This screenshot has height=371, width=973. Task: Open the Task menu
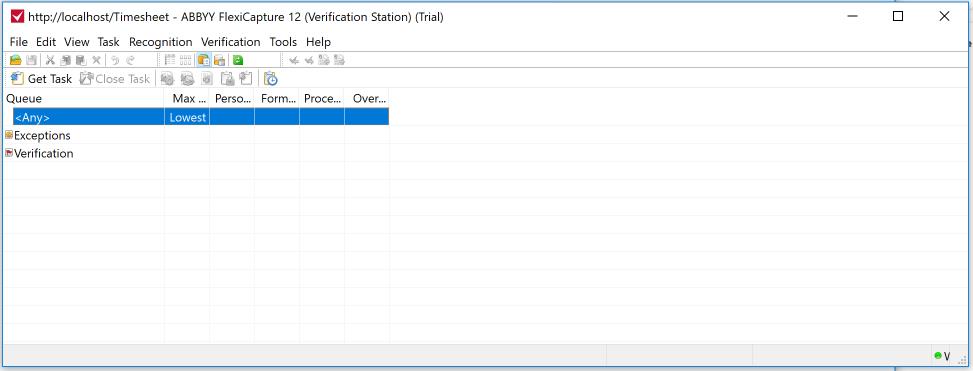tap(109, 42)
